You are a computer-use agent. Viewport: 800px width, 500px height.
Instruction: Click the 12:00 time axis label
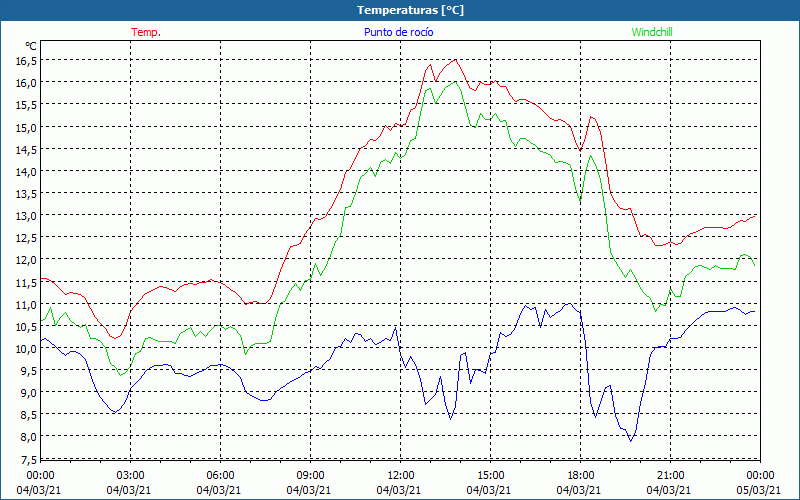(401, 475)
